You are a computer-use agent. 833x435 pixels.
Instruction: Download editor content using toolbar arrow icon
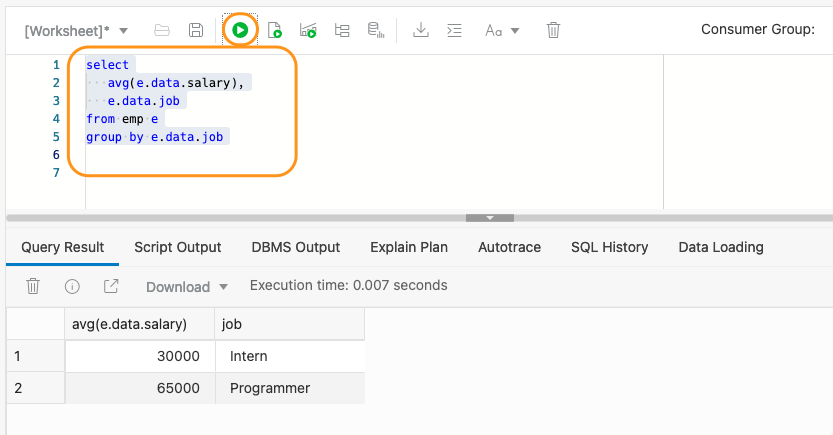(421, 30)
